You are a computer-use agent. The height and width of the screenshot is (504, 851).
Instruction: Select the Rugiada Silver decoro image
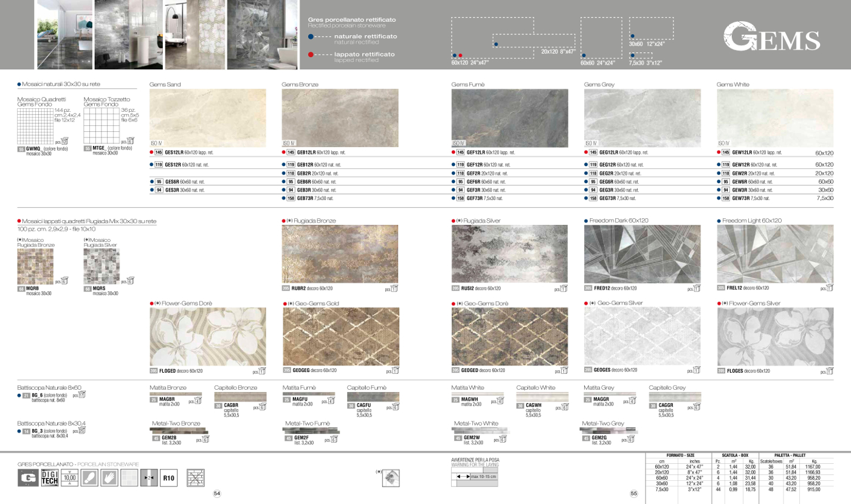(x=510, y=254)
